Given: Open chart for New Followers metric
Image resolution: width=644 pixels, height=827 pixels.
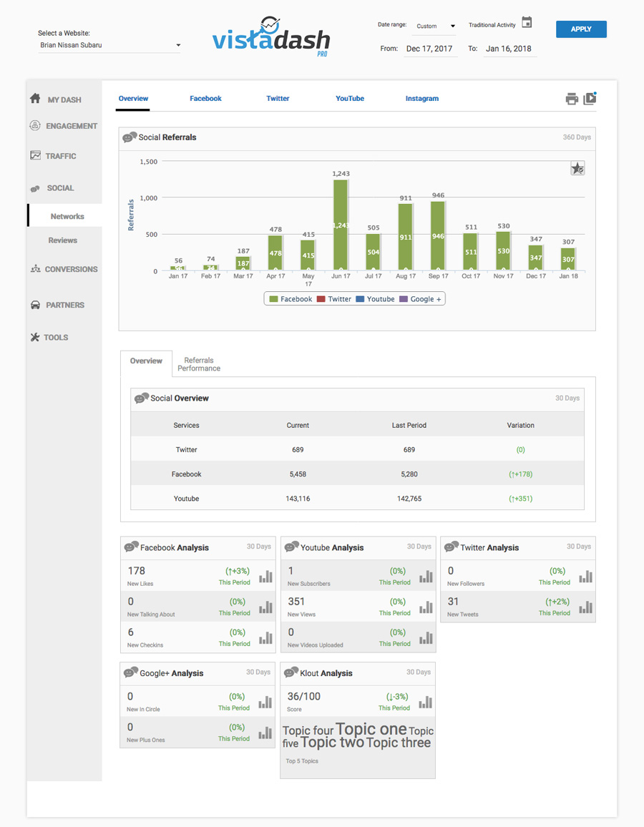Looking at the screenshot, I should pos(586,577).
